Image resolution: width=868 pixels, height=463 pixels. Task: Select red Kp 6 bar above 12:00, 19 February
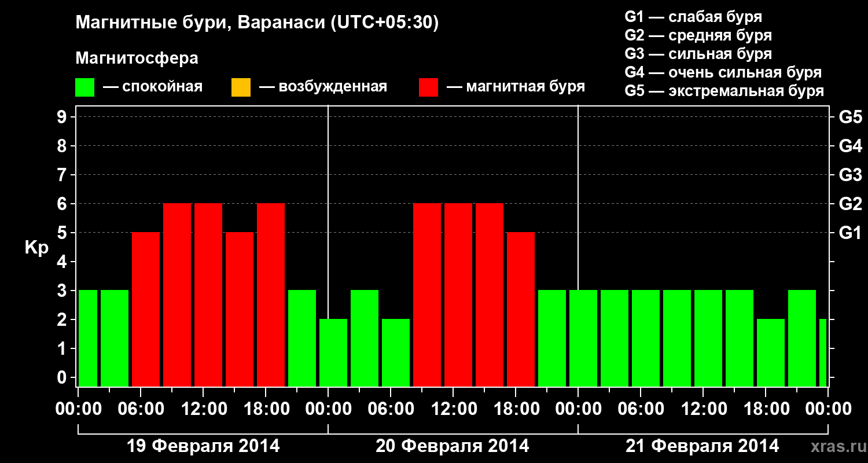(208, 295)
